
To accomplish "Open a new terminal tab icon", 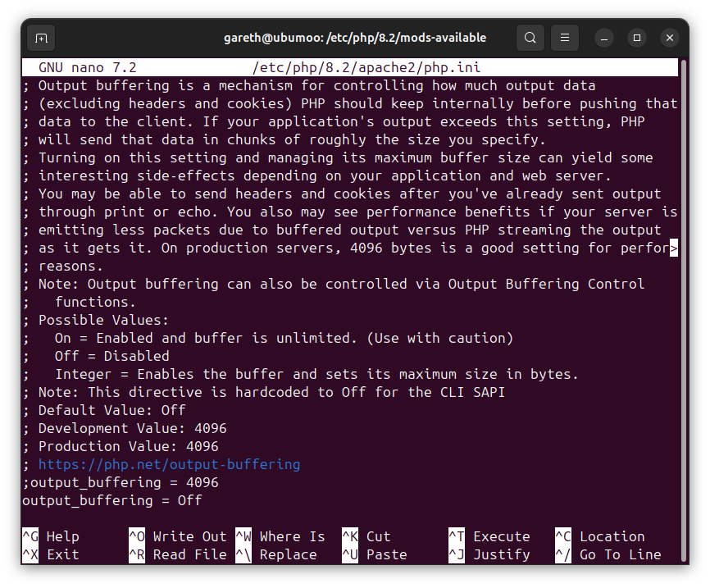I will point(41,38).
